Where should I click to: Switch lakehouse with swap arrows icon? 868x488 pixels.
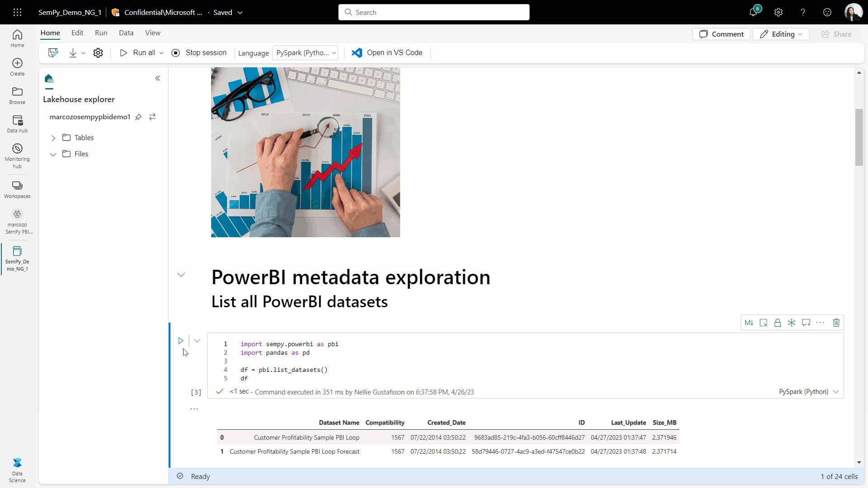[x=152, y=117]
